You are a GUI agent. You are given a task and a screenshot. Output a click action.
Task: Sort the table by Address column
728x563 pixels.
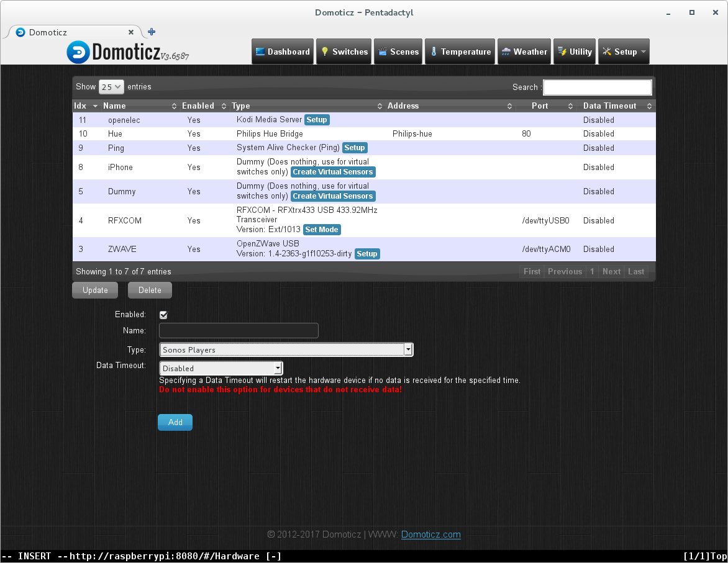tap(450, 106)
